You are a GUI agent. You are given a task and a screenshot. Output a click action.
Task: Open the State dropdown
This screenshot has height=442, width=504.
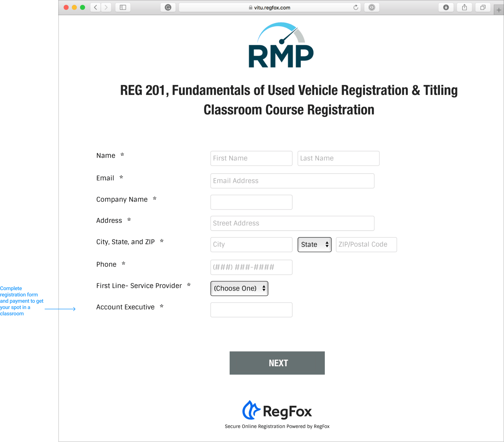coord(314,245)
